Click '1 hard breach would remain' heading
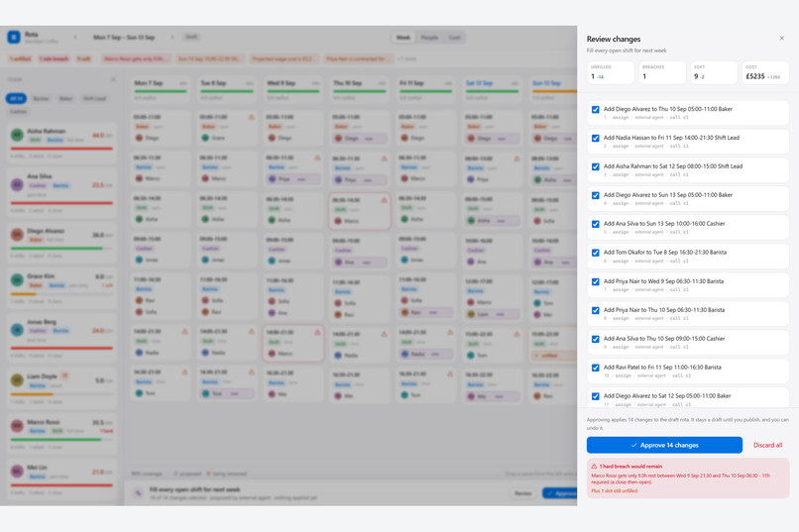This screenshot has width=799, height=532. [x=630, y=466]
